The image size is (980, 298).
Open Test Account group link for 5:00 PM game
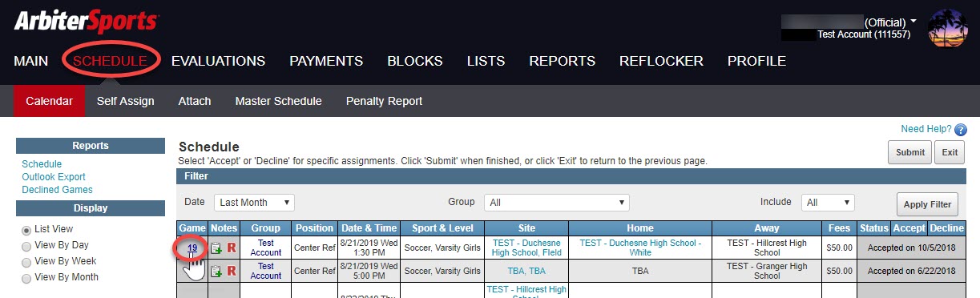pyautogui.click(x=266, y=271)
